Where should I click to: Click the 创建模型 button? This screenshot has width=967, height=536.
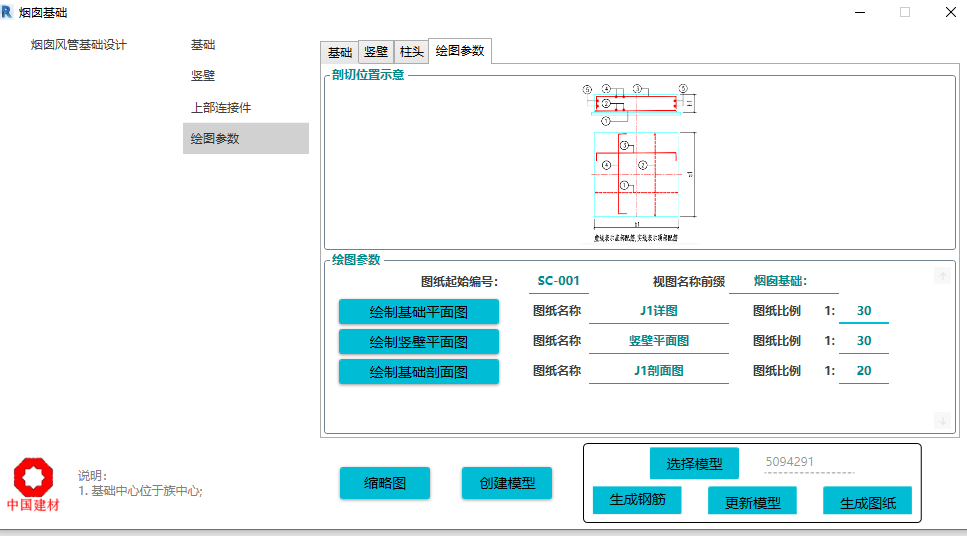(x=507, y=483)
